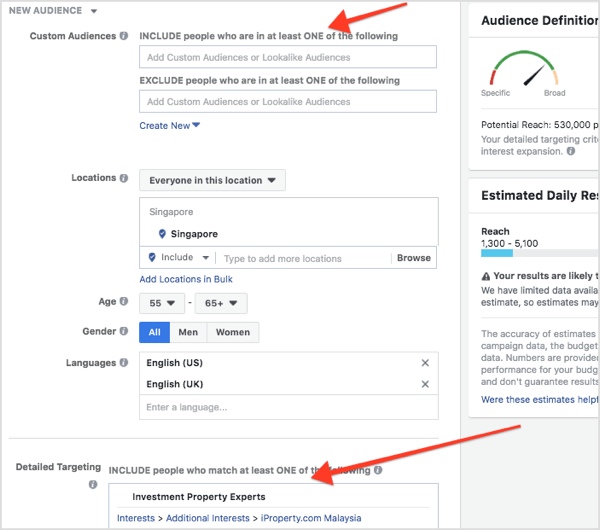This screenshot has height=530, width=600.
Task: Select the Women gender option
Action: pyautogui.click(x=233, y=332)
